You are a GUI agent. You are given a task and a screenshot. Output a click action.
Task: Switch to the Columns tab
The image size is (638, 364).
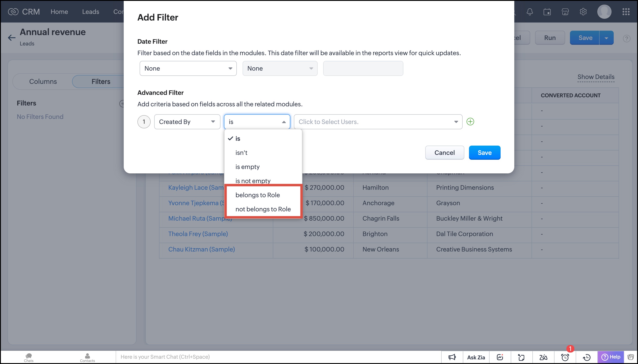coord(43,81)
